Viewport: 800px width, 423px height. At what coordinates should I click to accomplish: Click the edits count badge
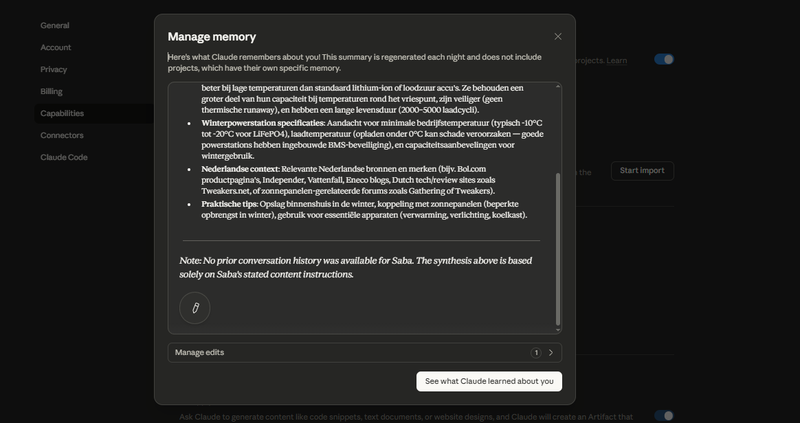point(536,353)
